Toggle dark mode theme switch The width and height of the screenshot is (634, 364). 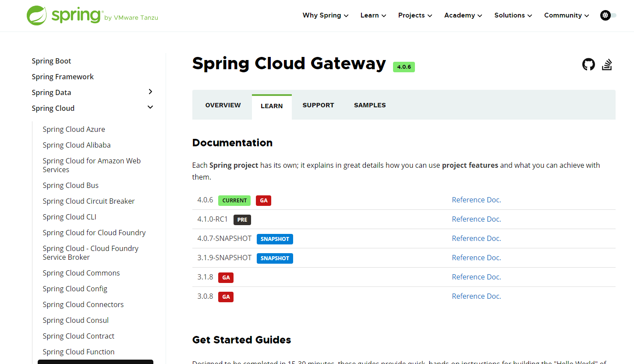(x=608, y=15)
